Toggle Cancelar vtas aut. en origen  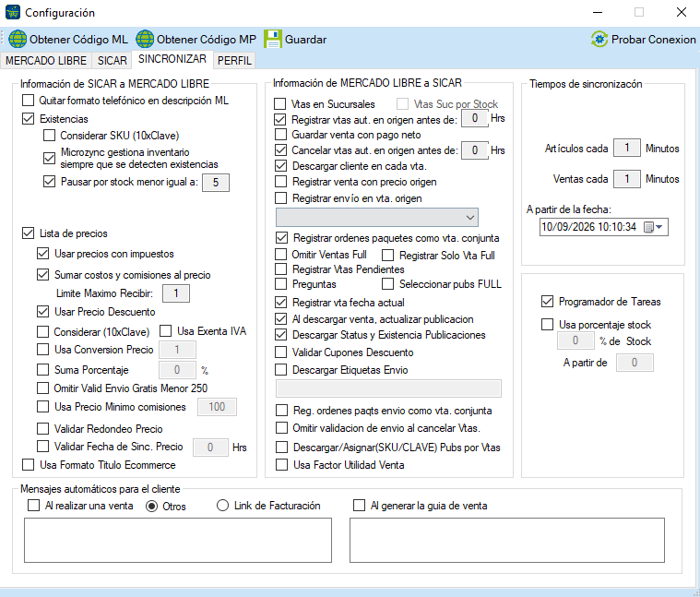(x=280, y=150)
